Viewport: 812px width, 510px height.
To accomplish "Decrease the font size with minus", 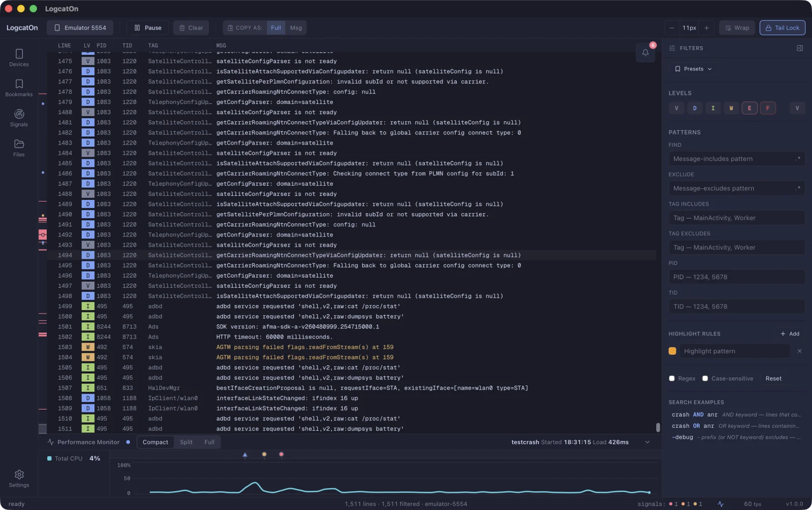I will click(672, 28).
